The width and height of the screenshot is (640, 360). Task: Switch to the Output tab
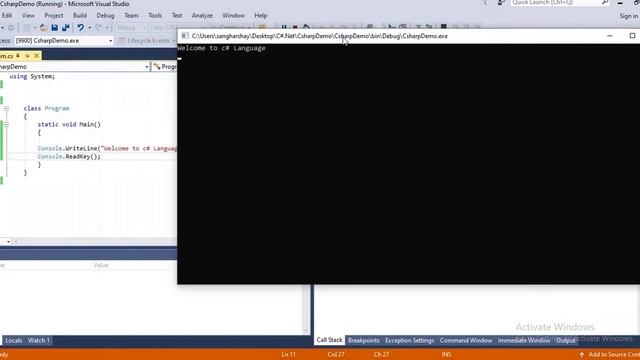coord(566,340)
